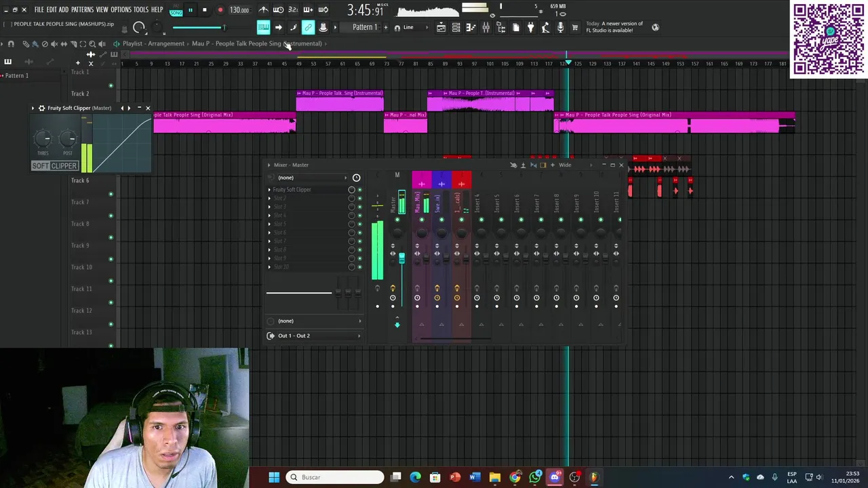
Task: Open the OPTIONS menu
Action: [121, 10]
